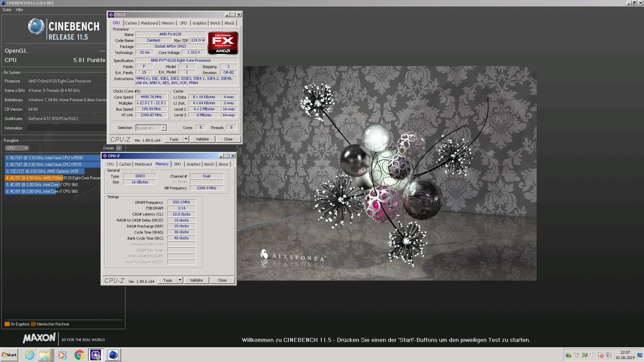Switch to Caches tab in upper CPU-Z
This screenshot has height=362, width=644.
(131, 23)
